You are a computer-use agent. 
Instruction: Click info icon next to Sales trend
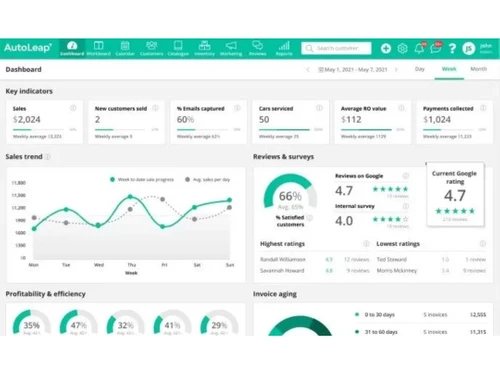coord(48,157)
